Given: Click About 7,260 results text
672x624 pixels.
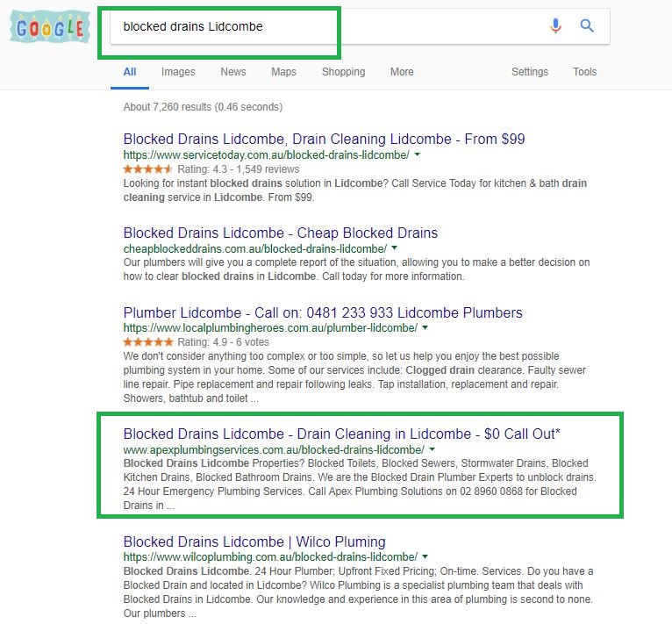Looking at the screenshot, I should (203, 107).
